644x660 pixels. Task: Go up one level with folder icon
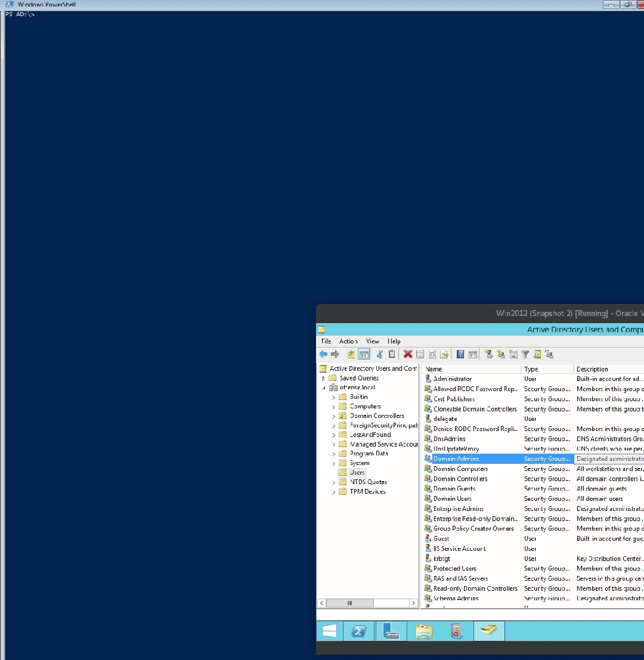[351, 354]
